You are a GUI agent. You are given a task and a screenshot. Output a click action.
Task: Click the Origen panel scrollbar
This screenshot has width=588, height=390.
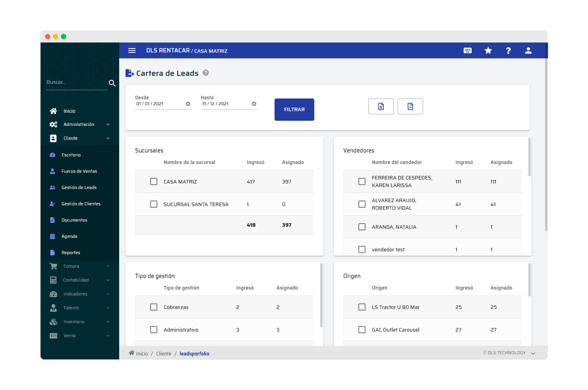coord(530,280)
